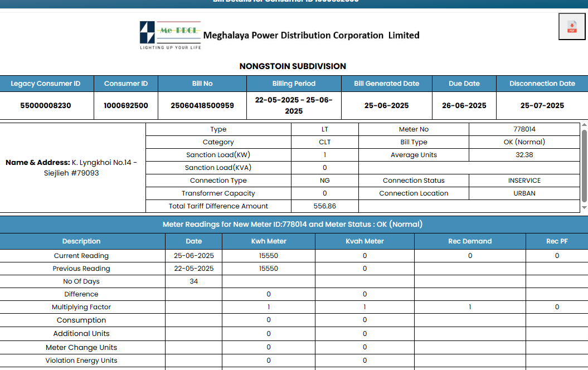The image size is (588, 370).
Task: Click the Transformer Capacity label
Action: (218, 193)
